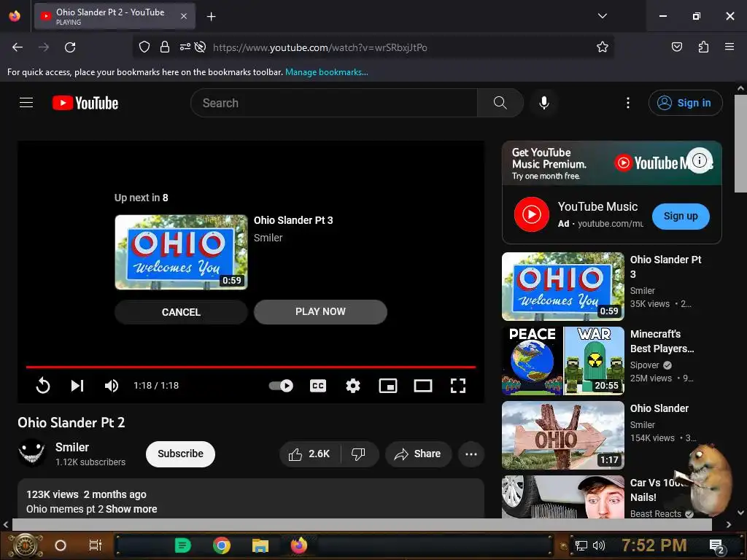Open the player settings gear

(352, 385)
